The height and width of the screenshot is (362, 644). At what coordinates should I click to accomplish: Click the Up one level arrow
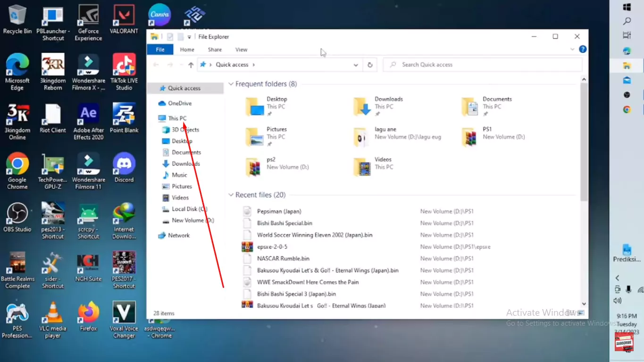point(191,65)
